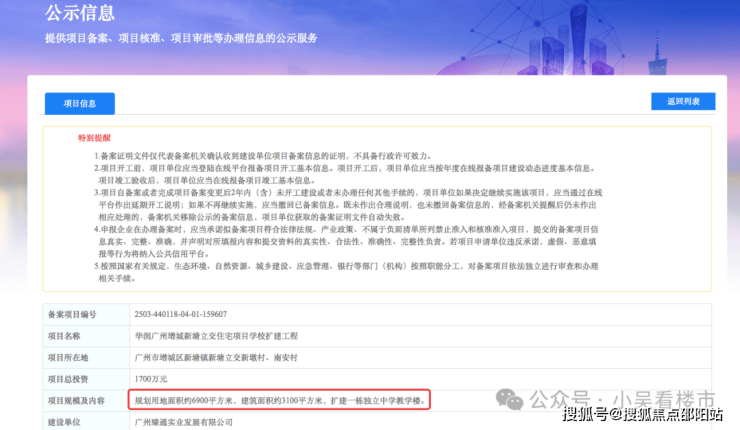This screenshot has height=430, width=740.
Task: Click the 公示信息 page heading
Action: (80, 13)
